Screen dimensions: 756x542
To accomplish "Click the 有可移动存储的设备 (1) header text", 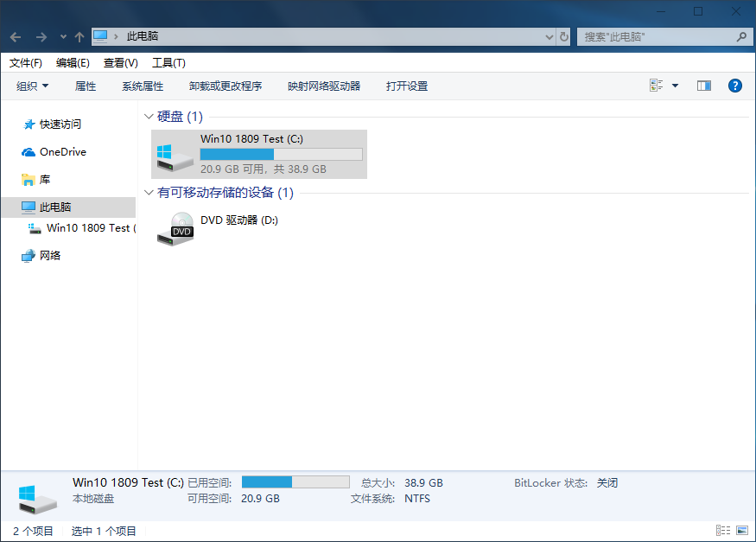I will pos(226,193).
